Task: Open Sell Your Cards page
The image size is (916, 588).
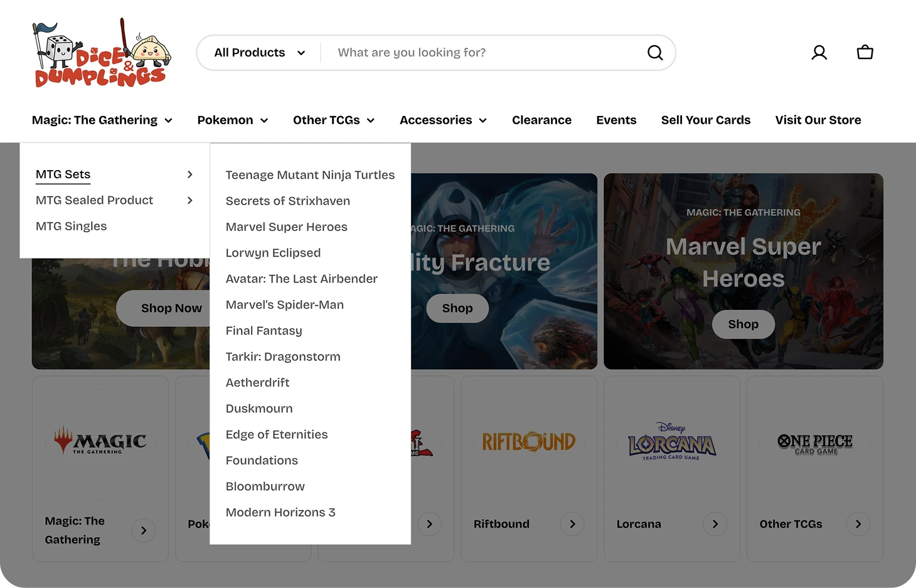Action: click(x=706, y=120)
